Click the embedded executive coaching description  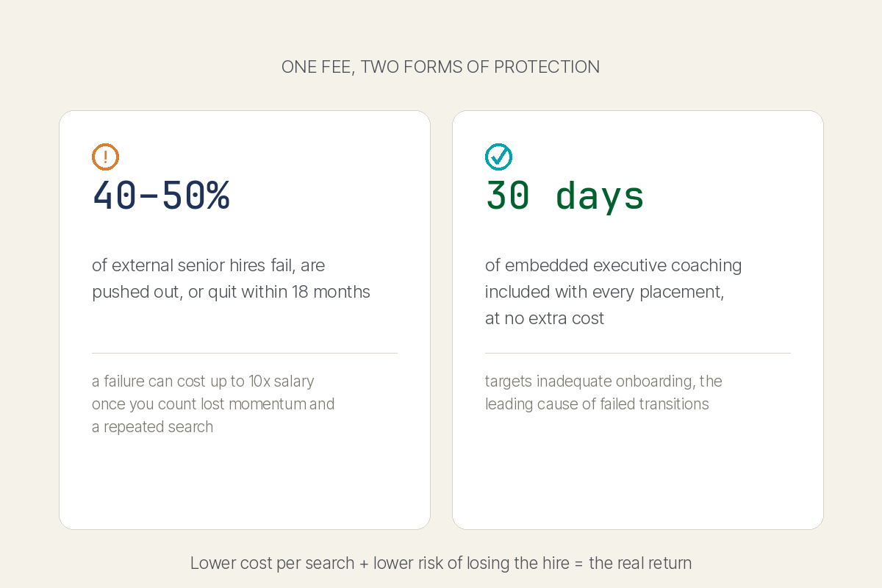pyautogui.click(x=614, y=292)
